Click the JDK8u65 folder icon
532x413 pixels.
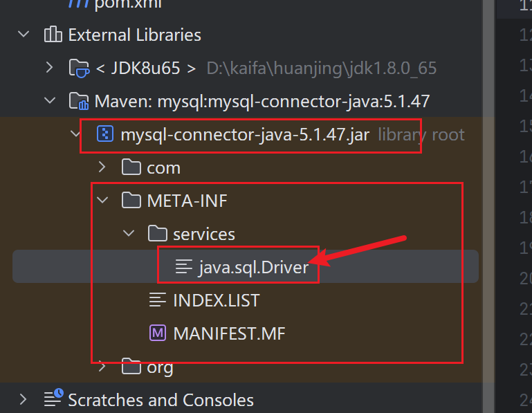coord(79,68)
